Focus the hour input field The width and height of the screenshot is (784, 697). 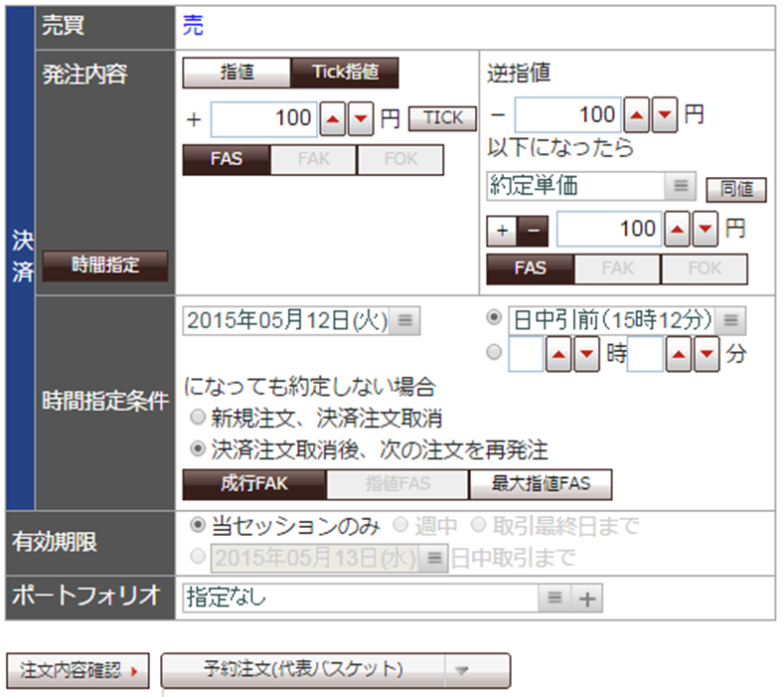(526, 354)
